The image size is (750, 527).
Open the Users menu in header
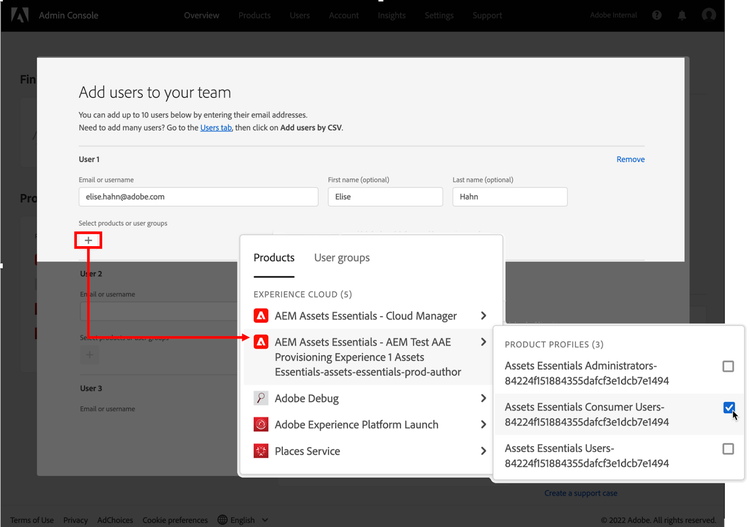(x=299, y=15)
